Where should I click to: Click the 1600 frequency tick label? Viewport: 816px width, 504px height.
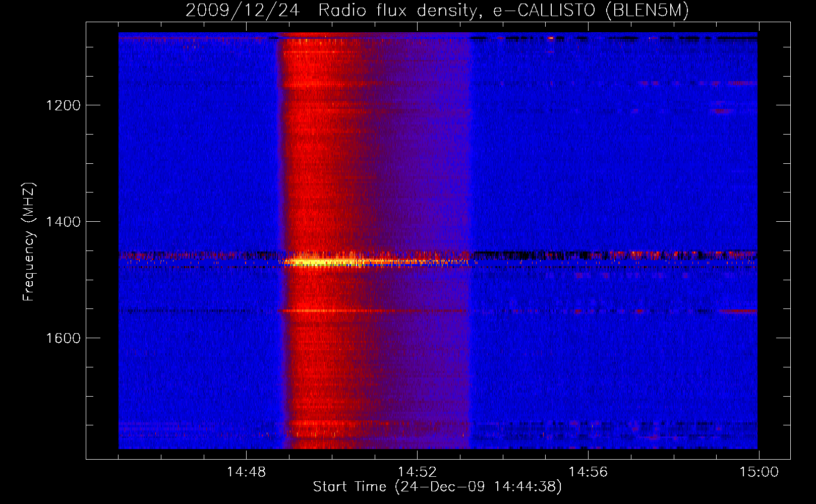coord(63,338)
